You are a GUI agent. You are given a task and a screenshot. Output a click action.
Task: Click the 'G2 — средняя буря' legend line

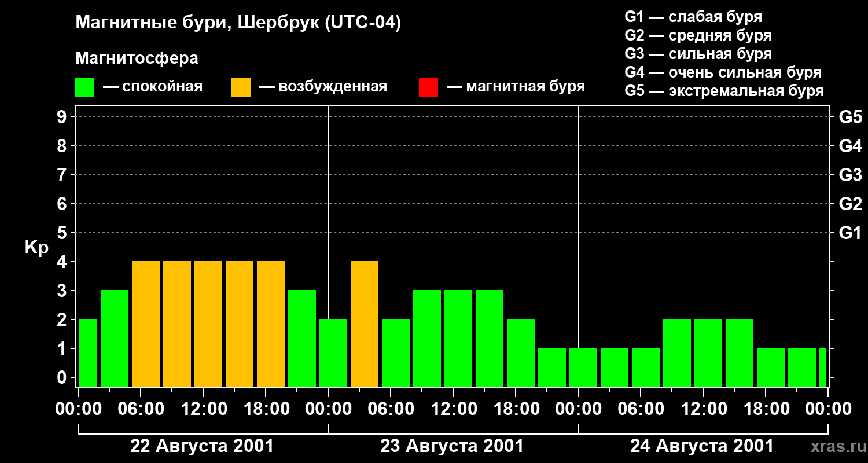pyautogui.click(x=698, y=35)
